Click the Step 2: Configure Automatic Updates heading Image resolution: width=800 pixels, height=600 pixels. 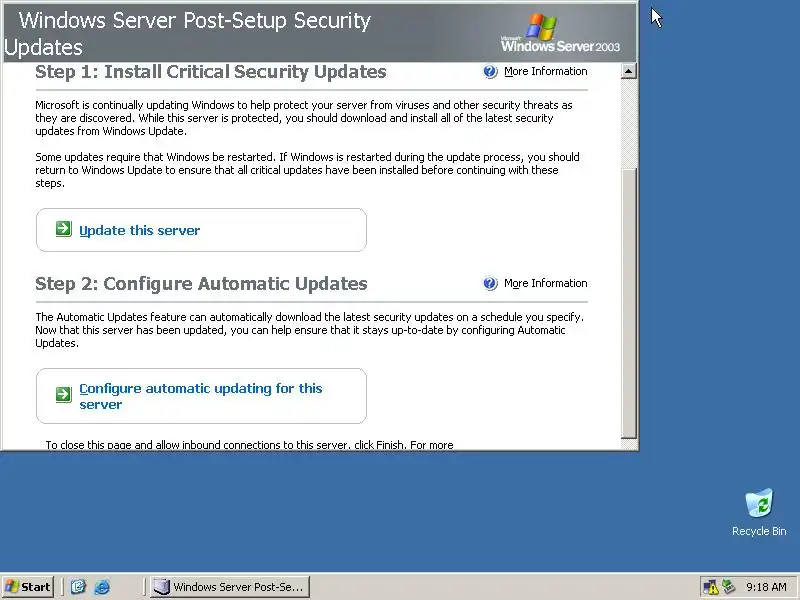pos(201,284)
